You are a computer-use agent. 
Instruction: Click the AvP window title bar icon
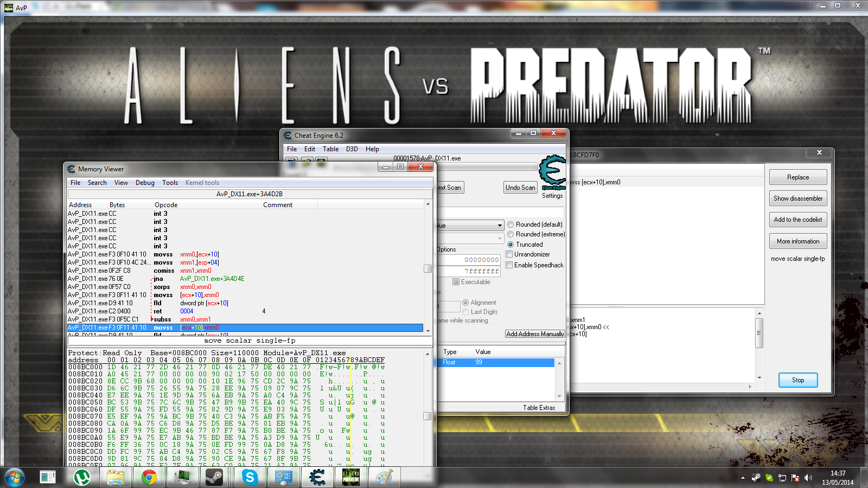pos(9,8)
